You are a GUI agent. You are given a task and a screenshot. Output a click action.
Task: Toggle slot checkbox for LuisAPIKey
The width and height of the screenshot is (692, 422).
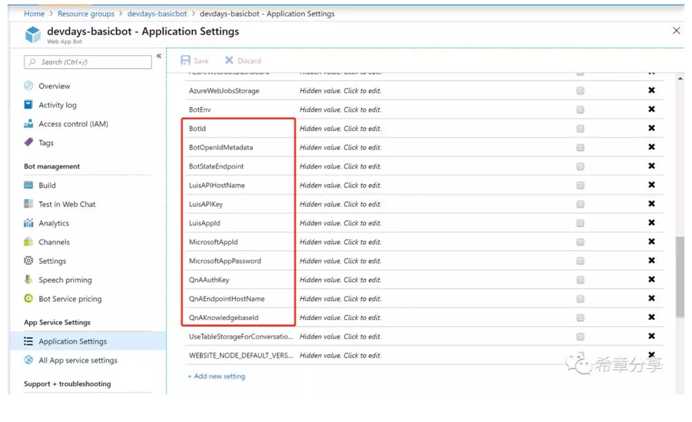click(x=580, y=204)
